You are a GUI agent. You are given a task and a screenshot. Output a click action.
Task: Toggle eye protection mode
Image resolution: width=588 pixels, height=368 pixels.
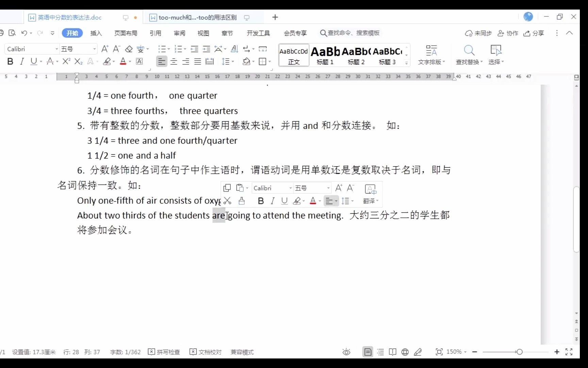pos(346,352)
